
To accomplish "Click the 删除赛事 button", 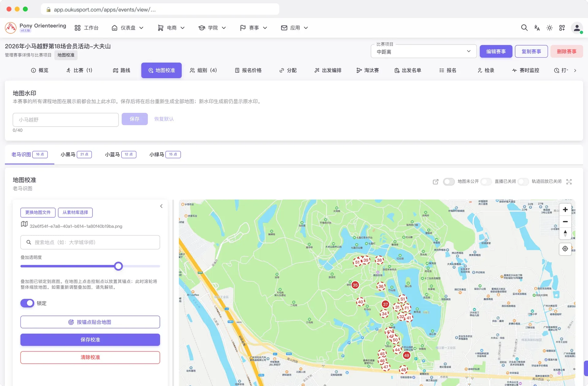I will [567, 52].
